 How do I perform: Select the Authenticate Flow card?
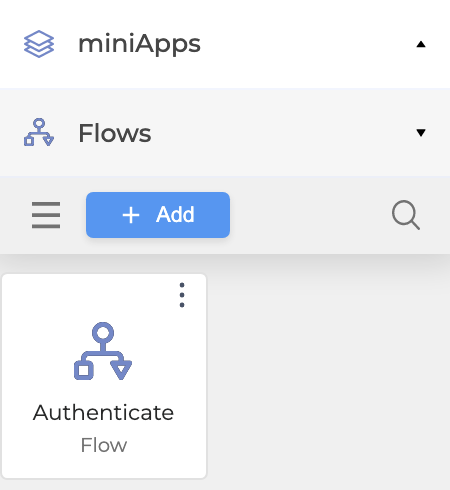point(104,376)
